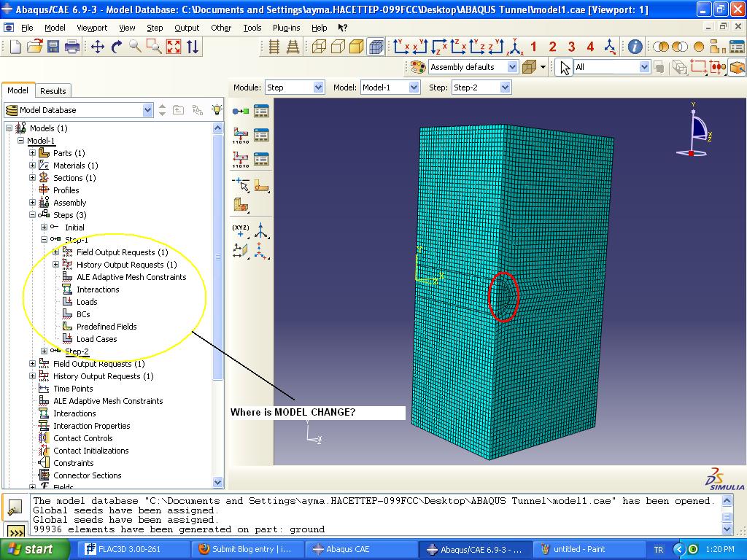This screenshot has width=747, height=560.
Task: Open the Query information icon
Action: tap(635, 47)
